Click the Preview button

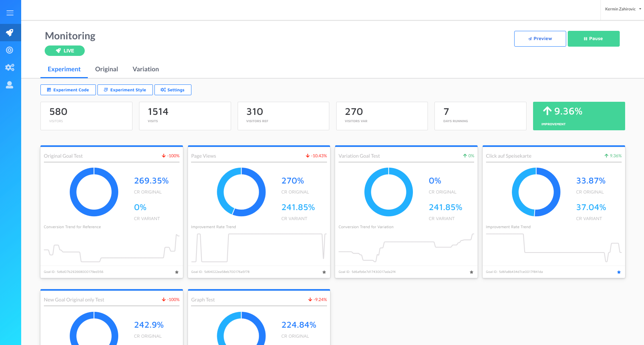pos(540,39)
